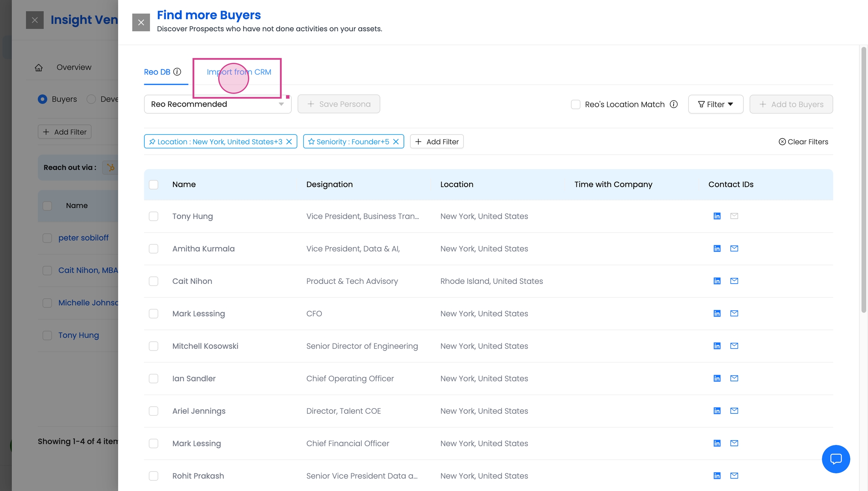
Task: Select the Reo DB tab
Action: coord(157,72)
